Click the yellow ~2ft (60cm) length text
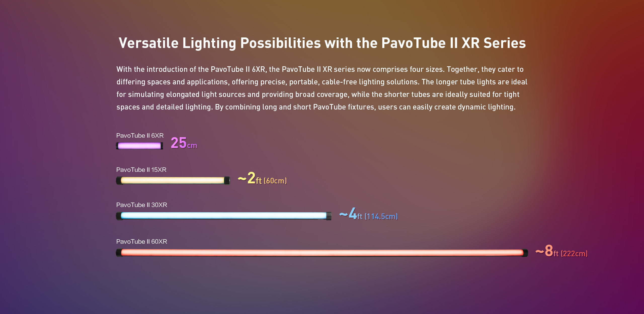This screenshot has height=314, width=644. (x=262, y=178)
